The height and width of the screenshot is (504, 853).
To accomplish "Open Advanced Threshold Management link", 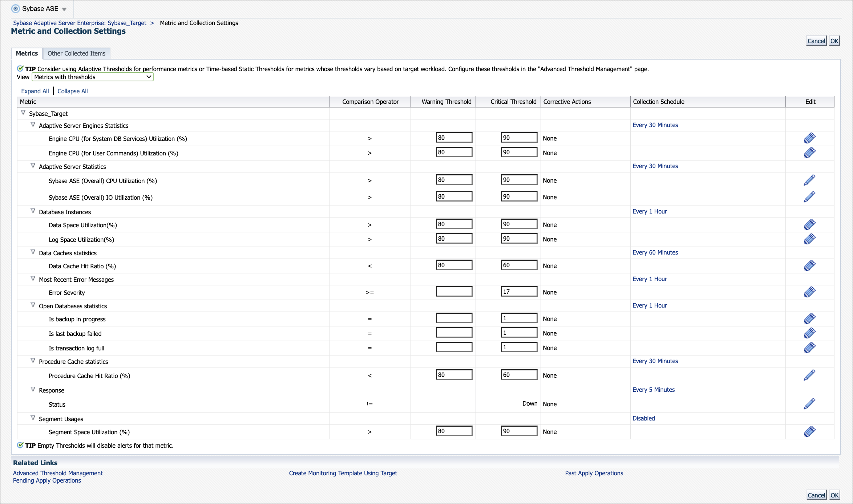I will pos(58,473).
